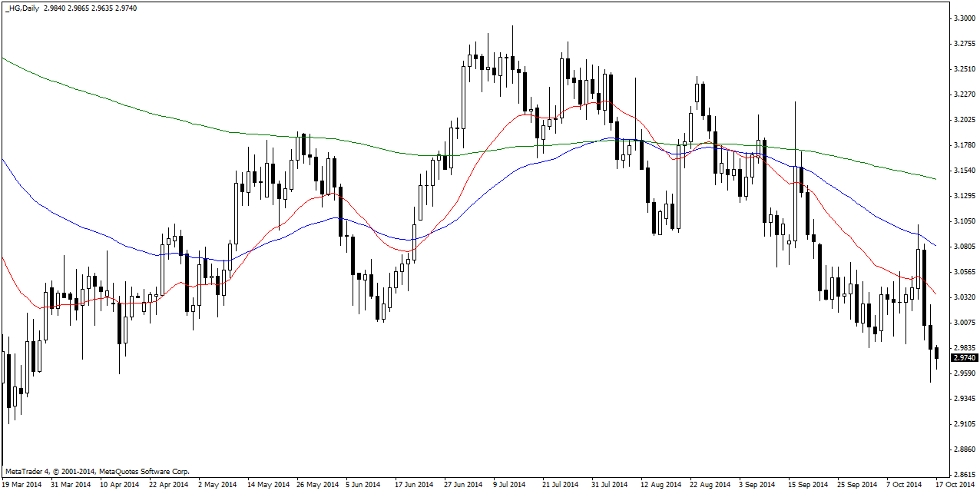Click the highlighted 2.9740 current price label
This screenshot has width=980, height=491.
(964, 358)
